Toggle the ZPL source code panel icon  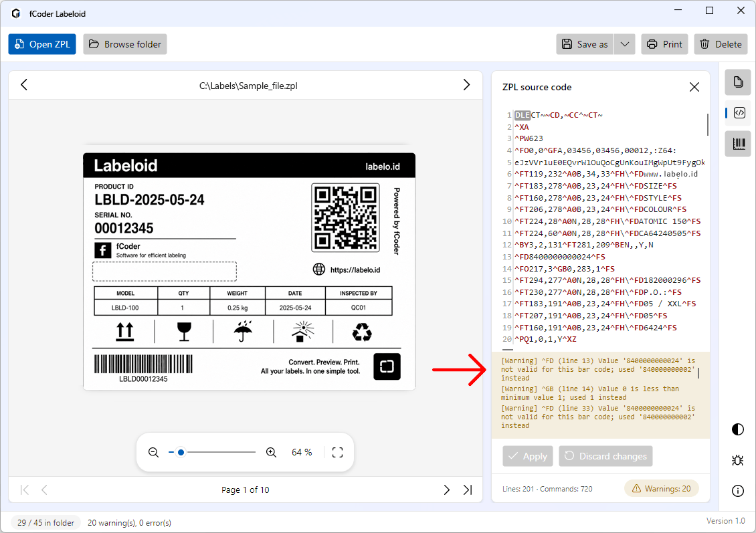pyautogui.click(x=739, y=113)
